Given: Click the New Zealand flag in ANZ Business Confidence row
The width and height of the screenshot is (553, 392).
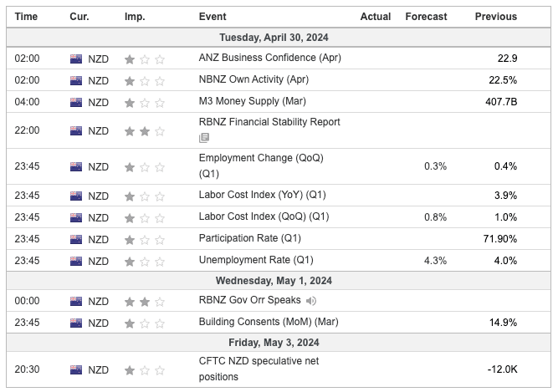Looking at the screenshot, I should tap(76, 59).
